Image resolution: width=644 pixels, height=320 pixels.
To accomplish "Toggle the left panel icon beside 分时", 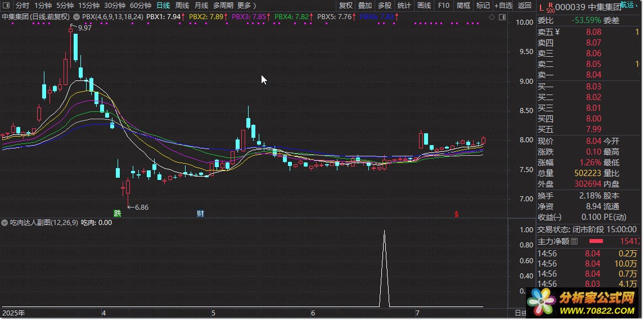I will (x=7, y=5).
